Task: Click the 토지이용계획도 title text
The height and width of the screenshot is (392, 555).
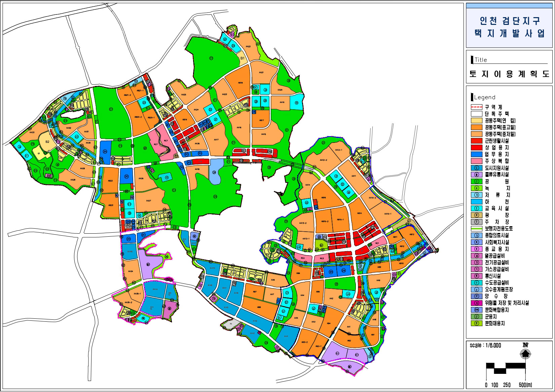Action: point(509,74)
